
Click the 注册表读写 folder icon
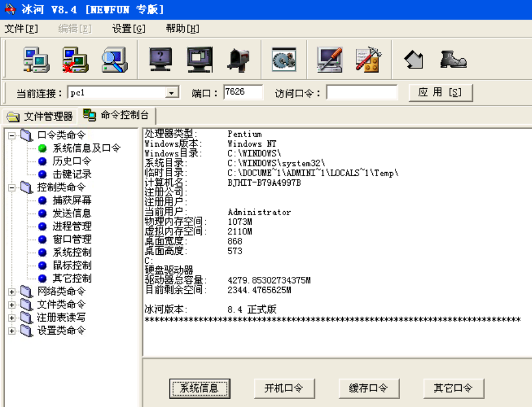point(27,318)
